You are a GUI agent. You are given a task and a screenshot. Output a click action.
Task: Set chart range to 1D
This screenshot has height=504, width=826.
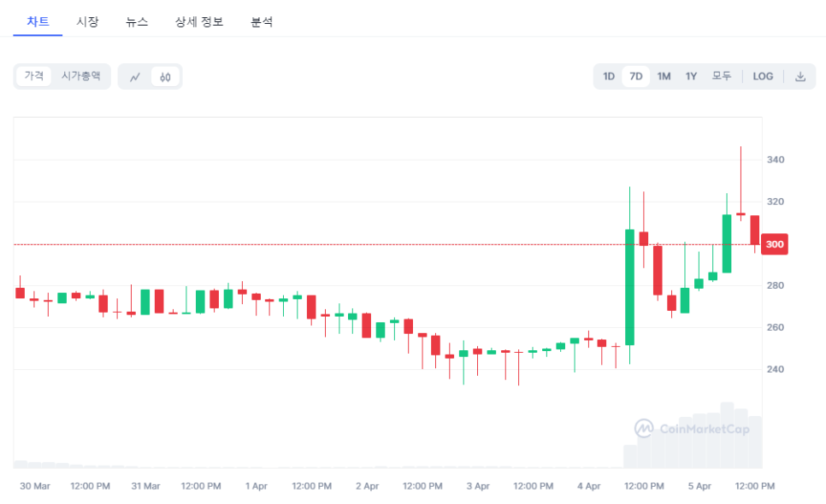pyautogui.click(x=609, y=77)
